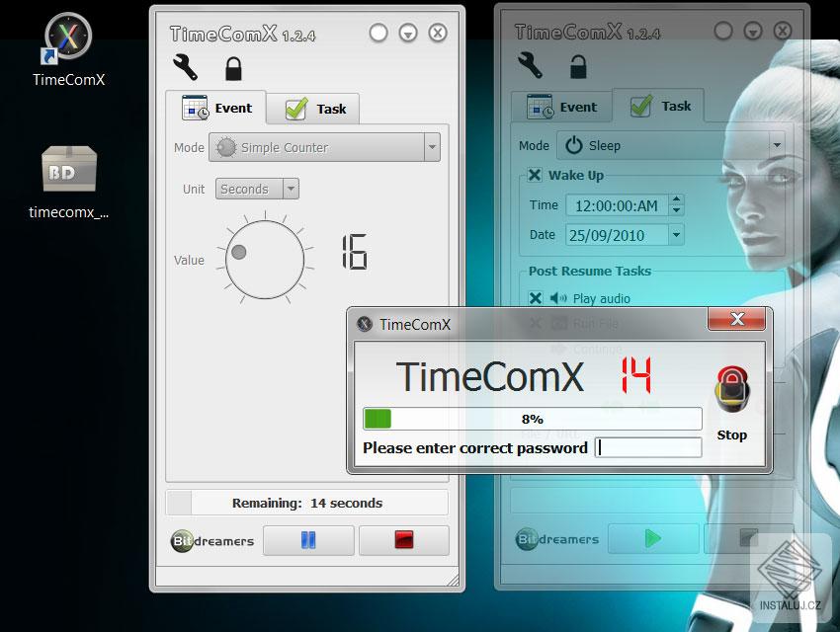Viewport: 840px width, 632px height.
Task: Toggle the Run File checkbox
Action: tap(535, 323)
